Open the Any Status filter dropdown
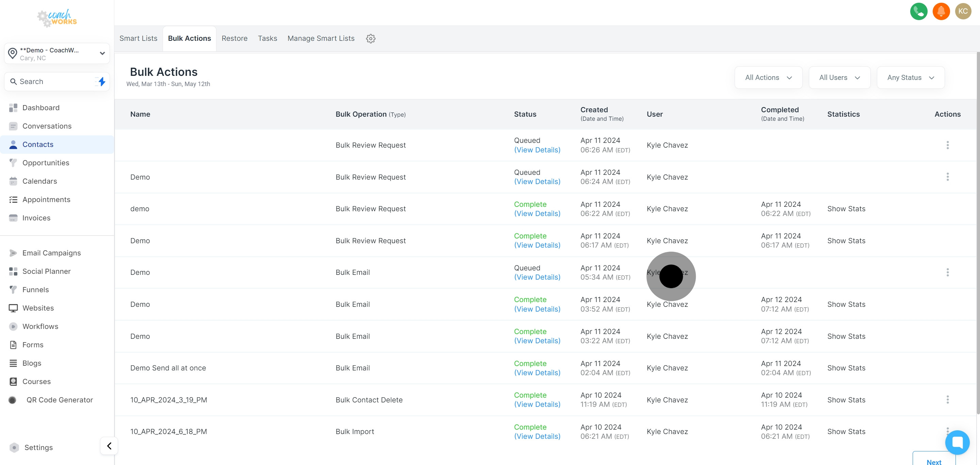 (x=910, y=78)
